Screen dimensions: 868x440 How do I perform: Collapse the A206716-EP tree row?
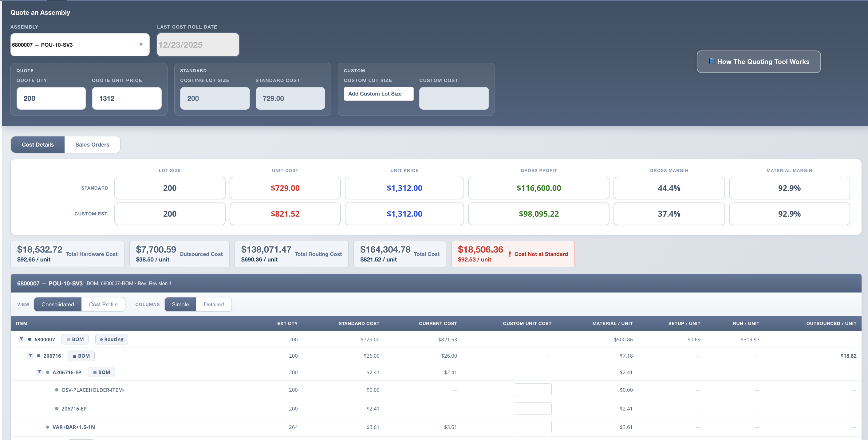(x=39, y=372)
